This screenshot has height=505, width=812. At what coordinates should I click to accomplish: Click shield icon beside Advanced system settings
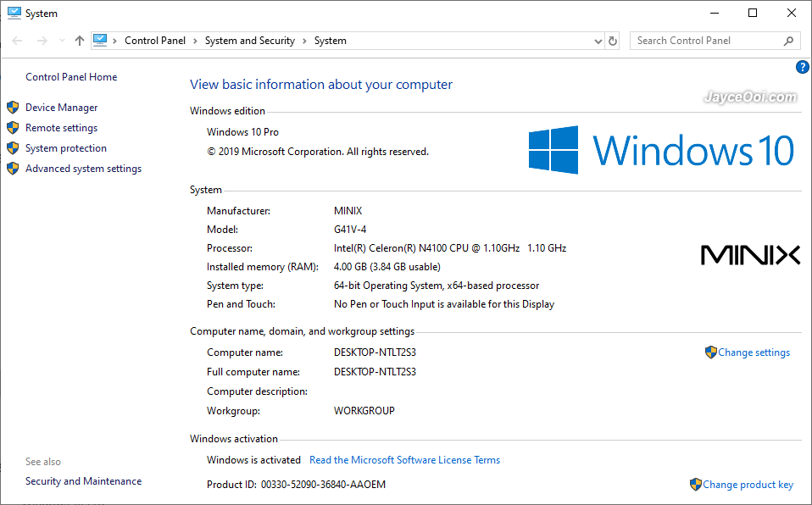(13, 169)
